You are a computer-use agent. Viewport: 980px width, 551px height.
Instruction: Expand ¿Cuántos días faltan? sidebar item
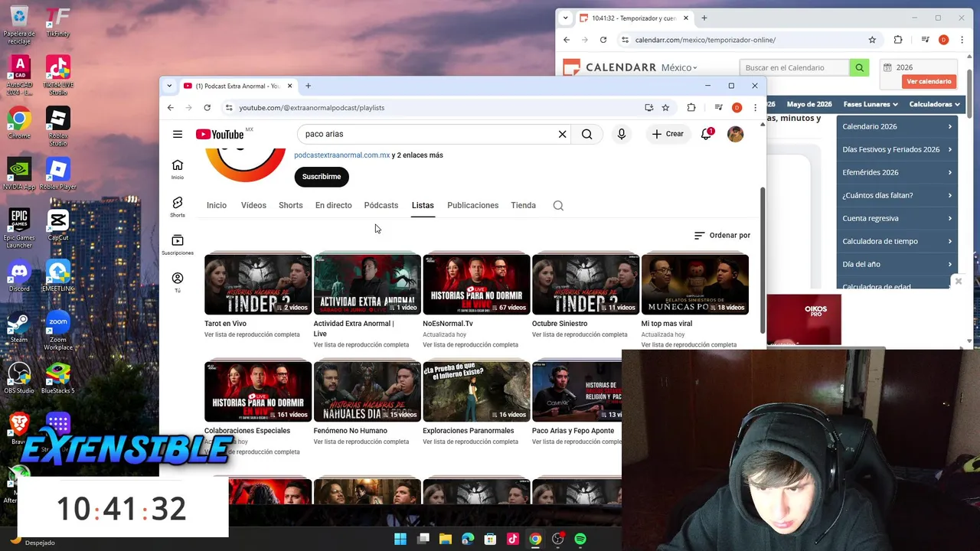click(x=896, y=195)
